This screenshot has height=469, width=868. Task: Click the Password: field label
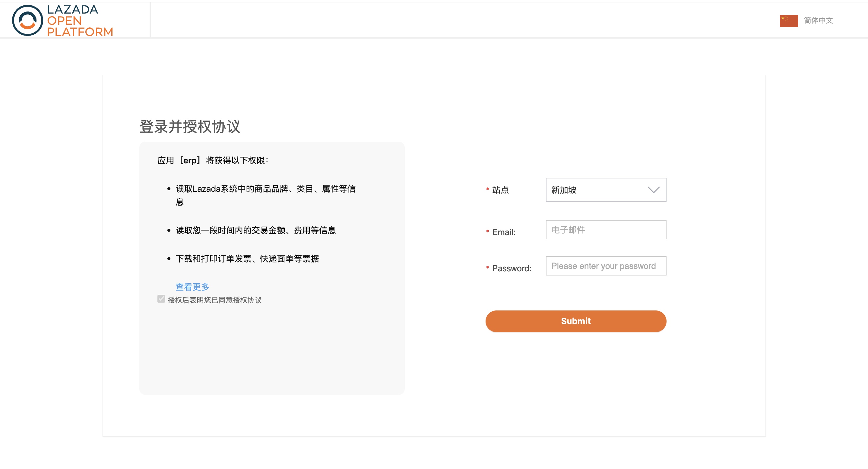[x=512, y=268]
